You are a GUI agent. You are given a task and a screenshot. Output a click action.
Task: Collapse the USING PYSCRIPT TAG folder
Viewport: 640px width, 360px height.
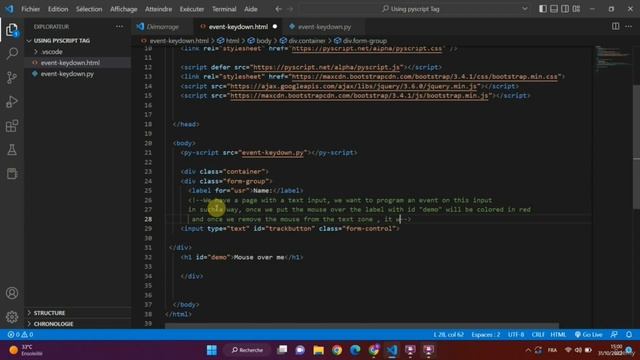click(x=62, y=41)
